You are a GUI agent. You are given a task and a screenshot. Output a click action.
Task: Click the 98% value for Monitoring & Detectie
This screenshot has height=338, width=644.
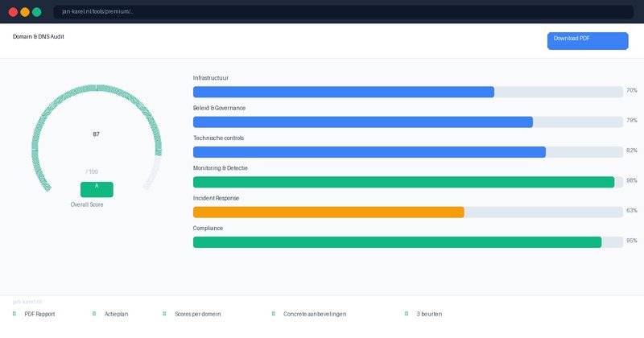pyautogui.click(x=632, y=180)
